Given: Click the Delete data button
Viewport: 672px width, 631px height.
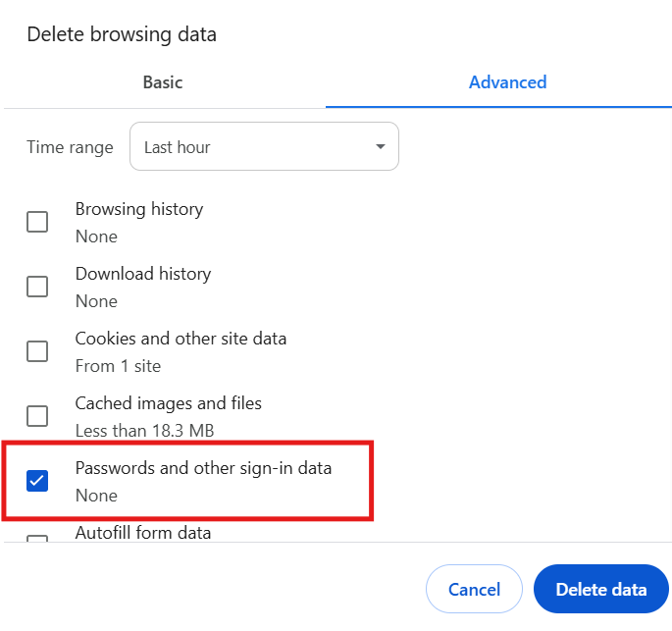Looking at the screenshot, I should click(x=600, y=589).
